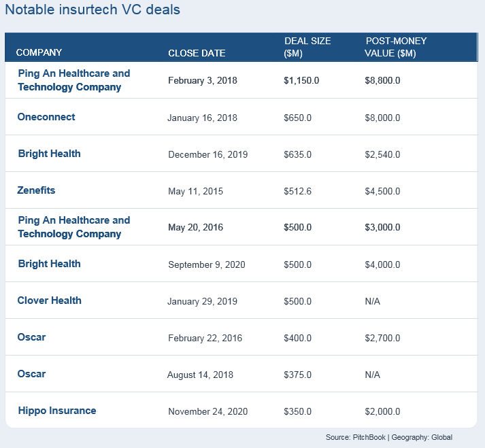Click the $2,540.0 post-money value
This screenshot has height=448, width=485.
pos(382,154)
